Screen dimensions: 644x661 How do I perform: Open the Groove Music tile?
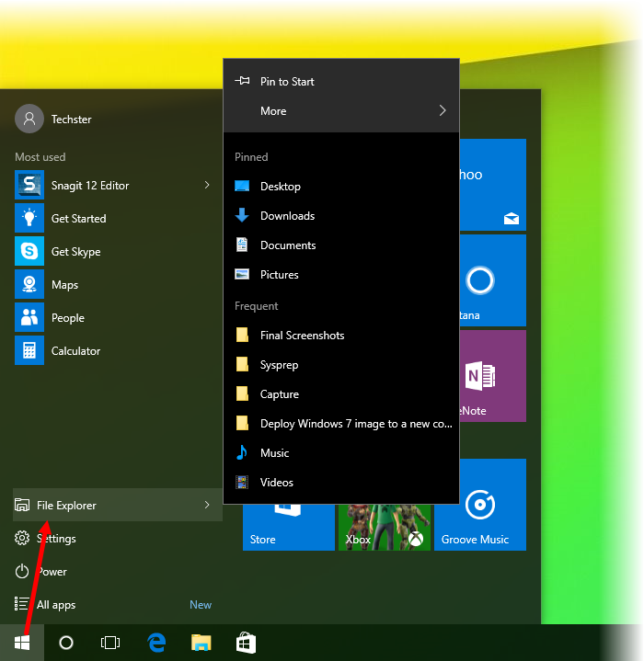point(480,505)
